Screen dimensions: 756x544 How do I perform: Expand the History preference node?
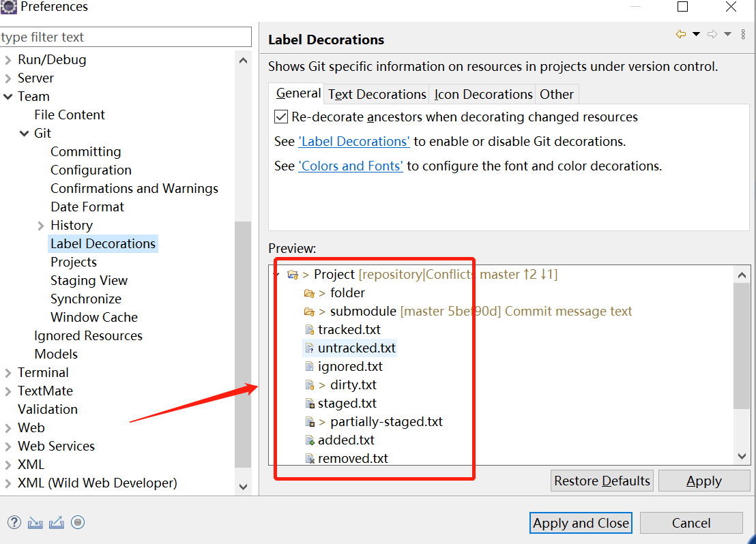point(41,226)
